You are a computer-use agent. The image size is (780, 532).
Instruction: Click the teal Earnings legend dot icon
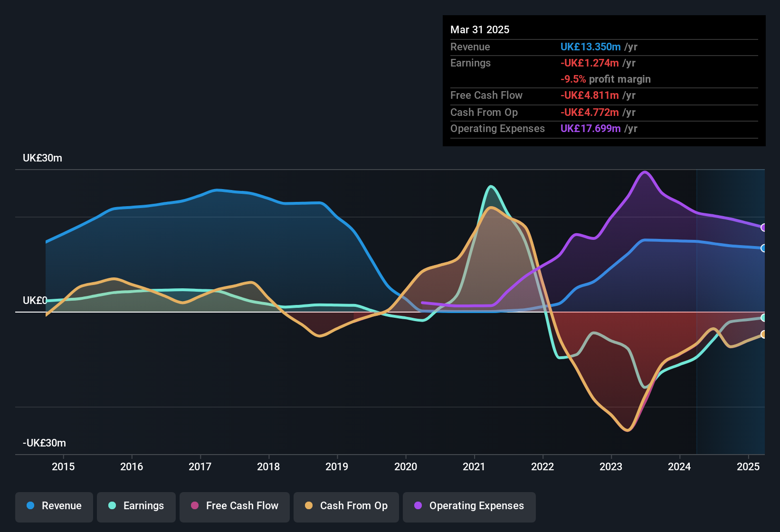point(112,506)
